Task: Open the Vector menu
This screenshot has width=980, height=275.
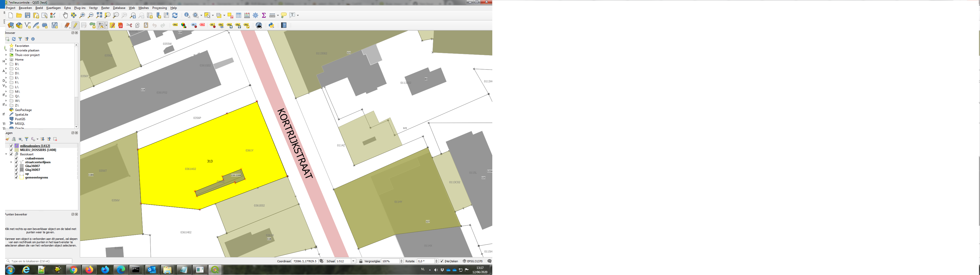Action: pyautogui.click(x=93, y=8)
